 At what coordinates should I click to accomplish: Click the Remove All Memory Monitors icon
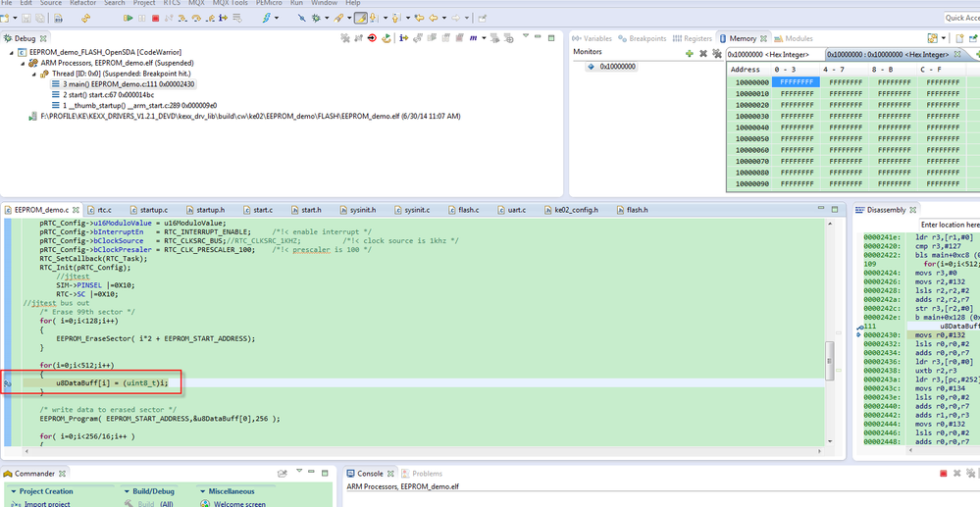coord(717,54)
